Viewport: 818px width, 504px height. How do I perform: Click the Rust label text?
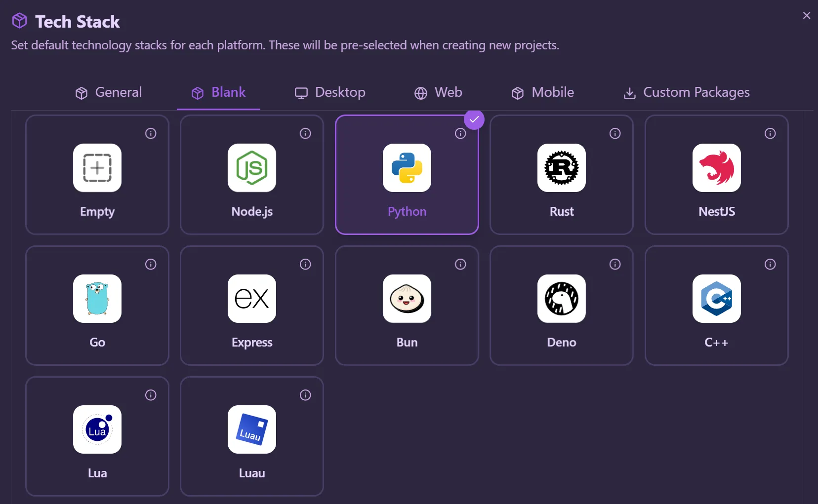(x=562, y=212)
